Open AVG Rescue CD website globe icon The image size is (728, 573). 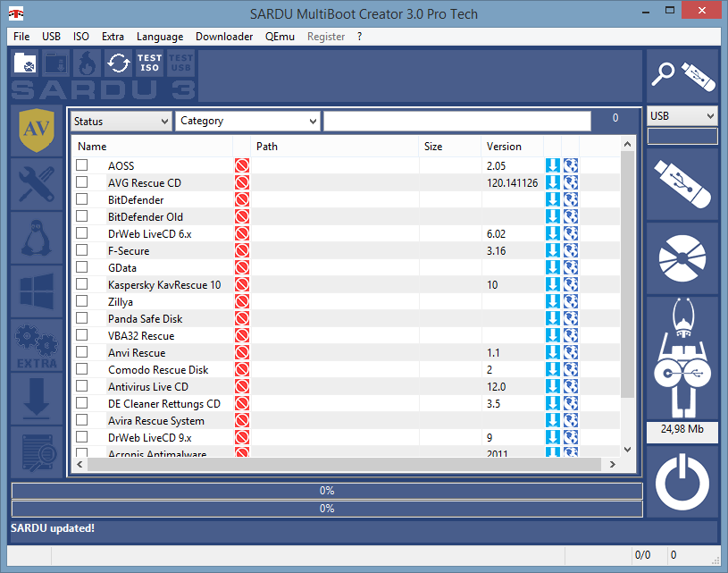tap(571, 182)
